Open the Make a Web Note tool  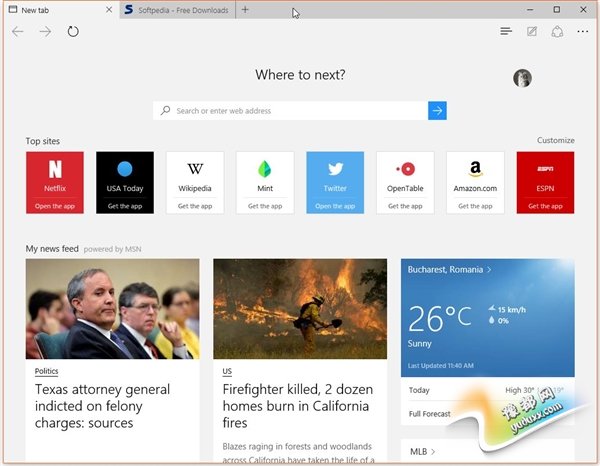[532, 32]
